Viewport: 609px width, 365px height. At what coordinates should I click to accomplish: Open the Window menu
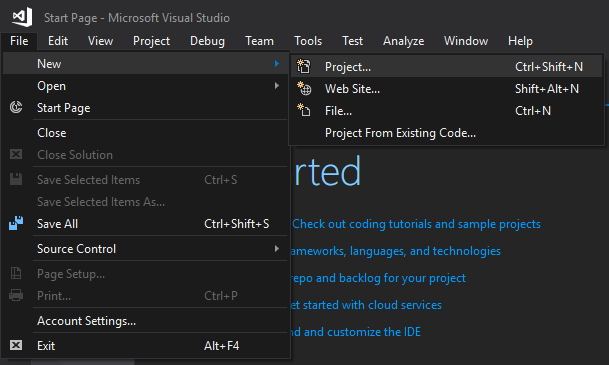(466, 41)
